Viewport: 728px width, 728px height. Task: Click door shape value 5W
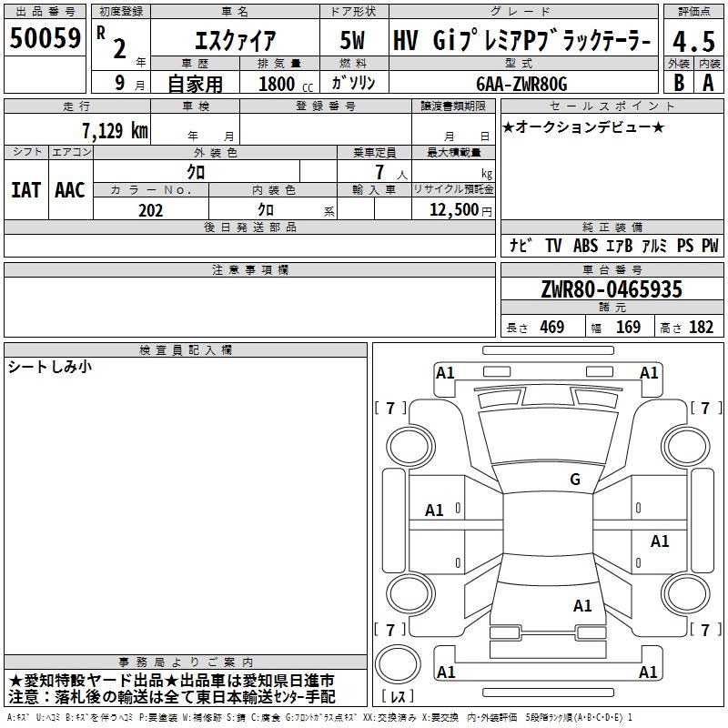click(353, 40)
